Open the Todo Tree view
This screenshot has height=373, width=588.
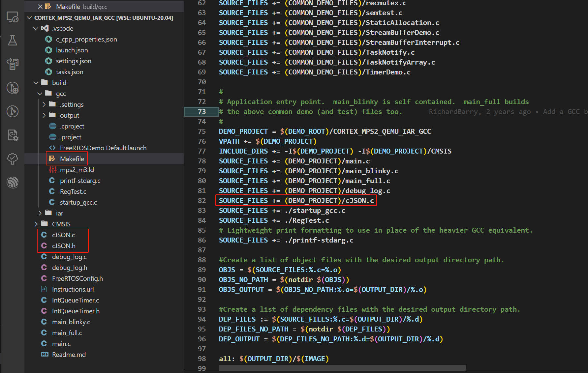13,159
